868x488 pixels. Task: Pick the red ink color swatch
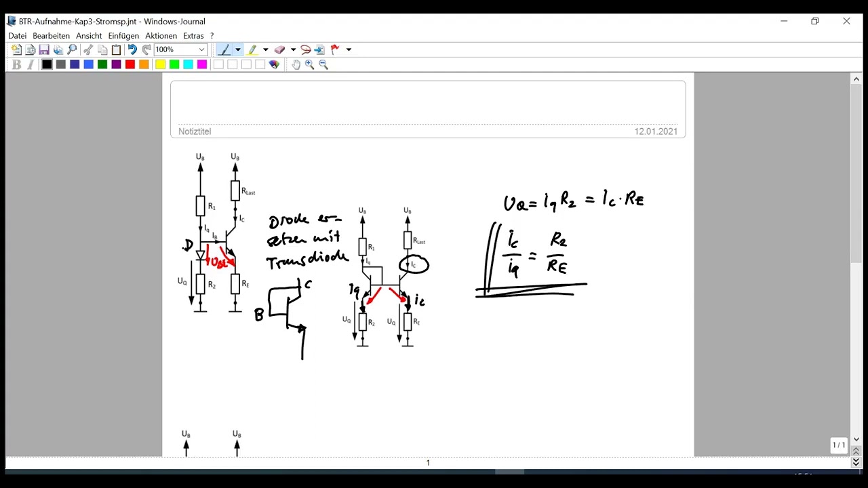point(130,64)
